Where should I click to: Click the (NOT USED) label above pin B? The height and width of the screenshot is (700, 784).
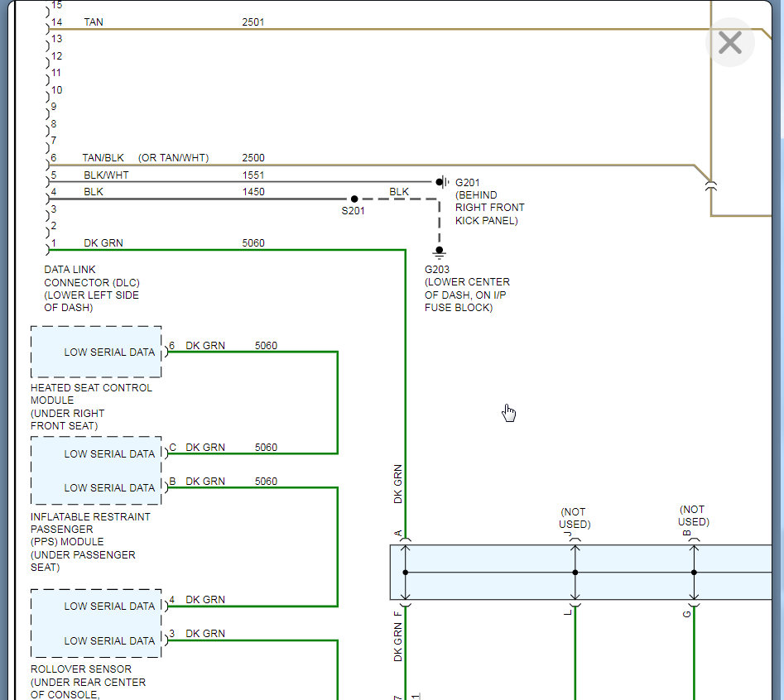694,515
